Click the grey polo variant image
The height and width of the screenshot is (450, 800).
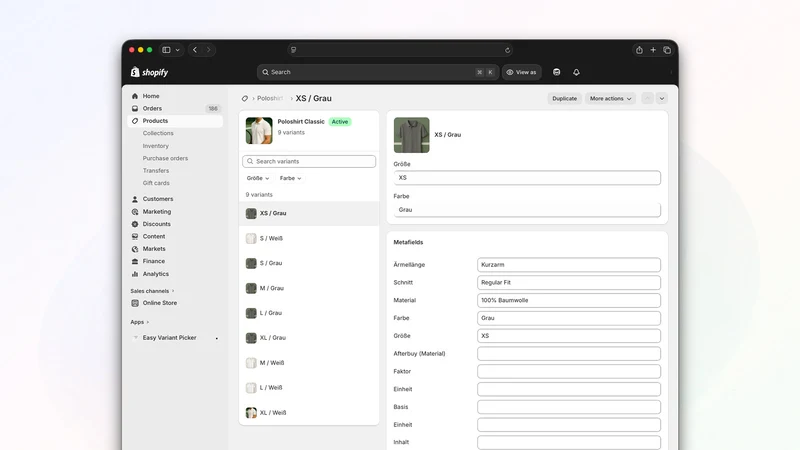[412, 135]
